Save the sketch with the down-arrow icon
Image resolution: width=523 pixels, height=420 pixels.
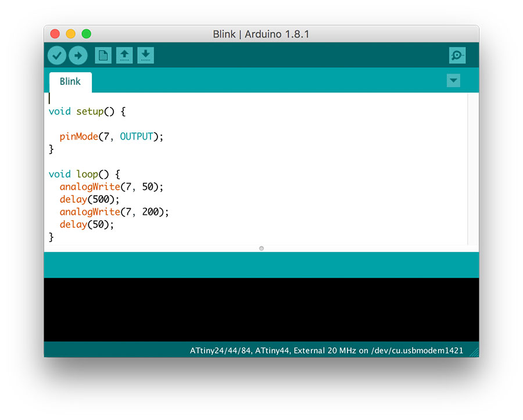click(x=145, y=55)
